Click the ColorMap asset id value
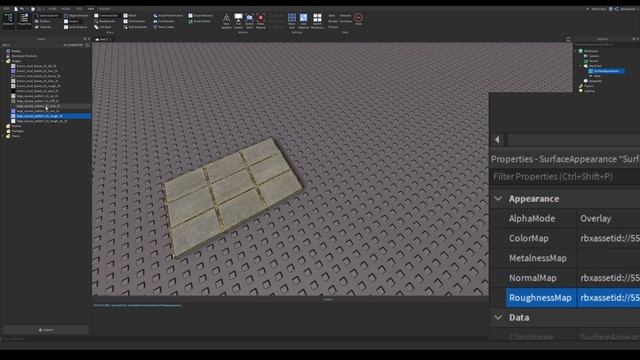 [609, 238]
